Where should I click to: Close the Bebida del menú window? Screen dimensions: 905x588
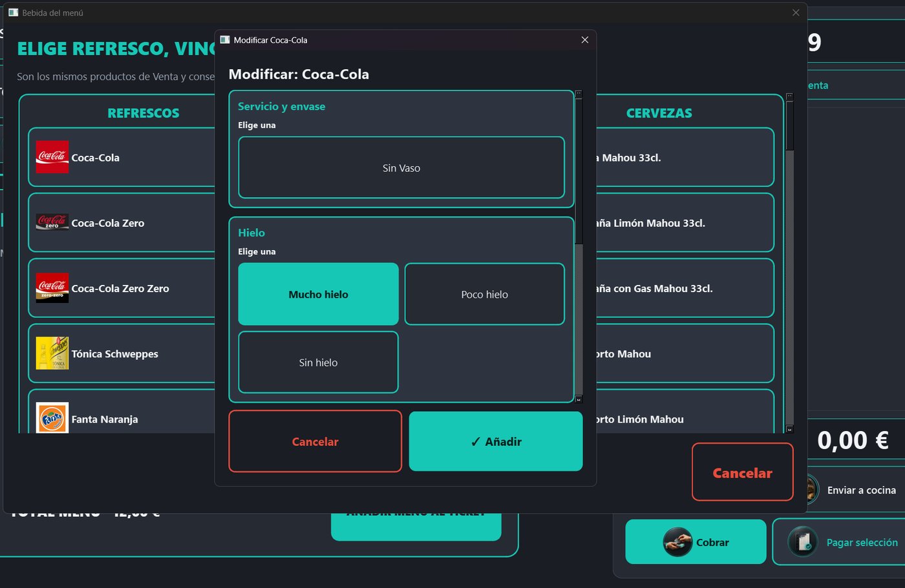(x=796, y=12)
